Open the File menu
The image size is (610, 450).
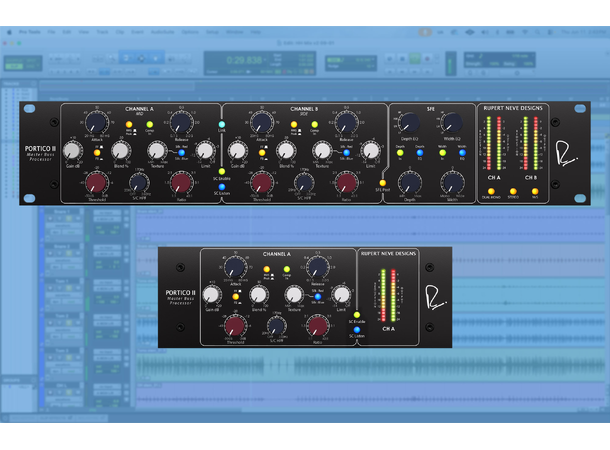click(51, 32)
